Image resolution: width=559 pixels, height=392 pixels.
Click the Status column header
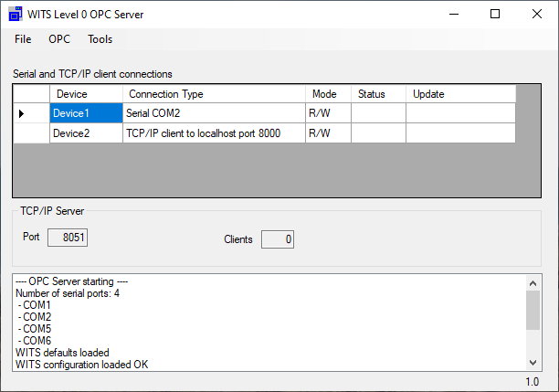(379, 94)
